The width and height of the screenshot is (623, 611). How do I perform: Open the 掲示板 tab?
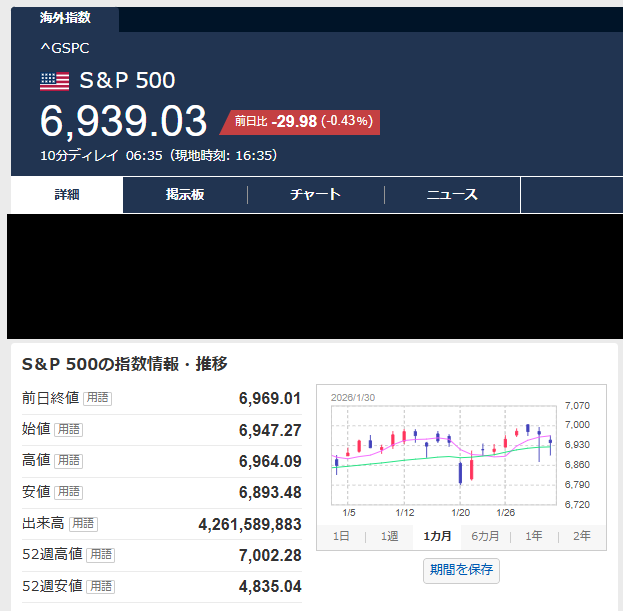point(185,195)
